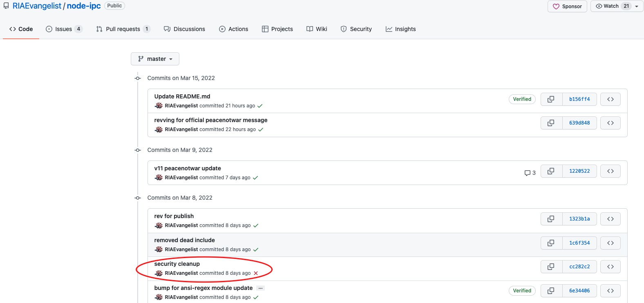The image size is (644, 303).
Task: Open rev for publish commit title
Action: tap(174, 216)
